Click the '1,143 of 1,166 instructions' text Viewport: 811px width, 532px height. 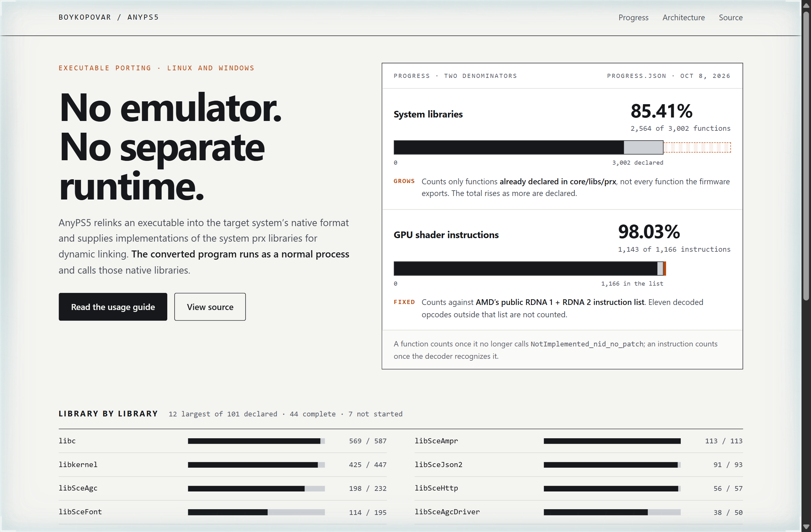[x=674, y=249]
